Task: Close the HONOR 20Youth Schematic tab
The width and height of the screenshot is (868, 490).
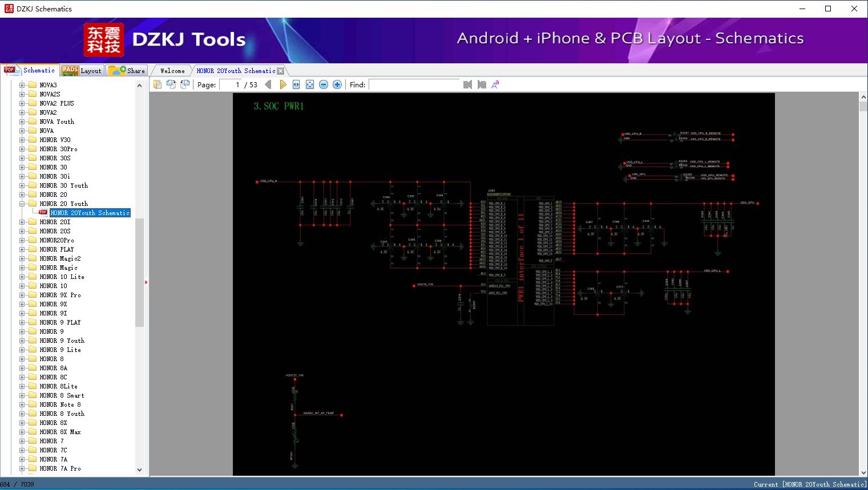Action: click(280, 71)
